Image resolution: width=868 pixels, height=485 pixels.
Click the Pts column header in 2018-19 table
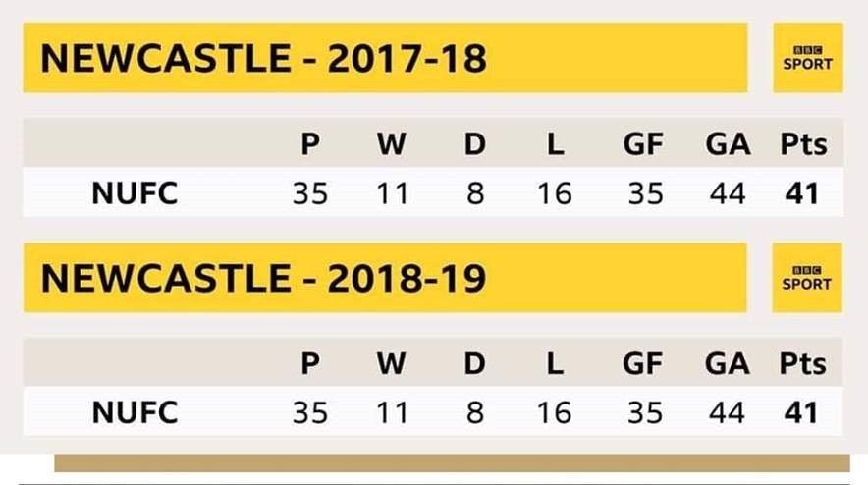(x=802, y=364)
